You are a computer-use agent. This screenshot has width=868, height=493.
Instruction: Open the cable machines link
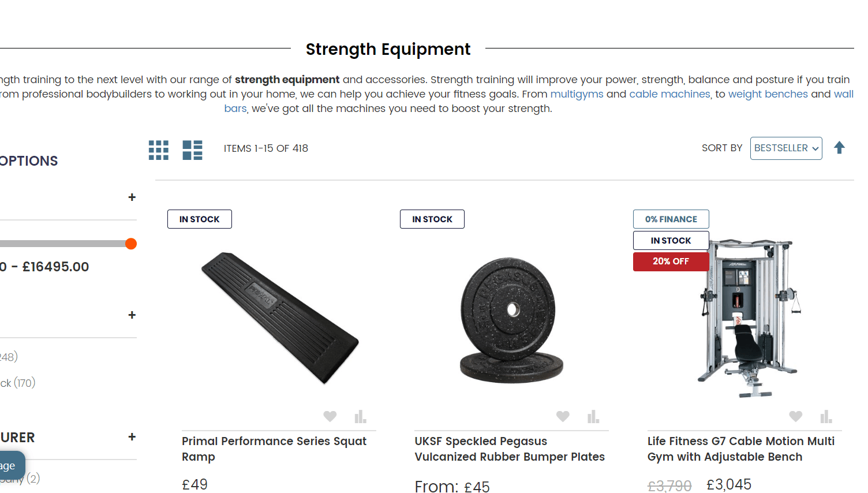[x=669, y=94]
